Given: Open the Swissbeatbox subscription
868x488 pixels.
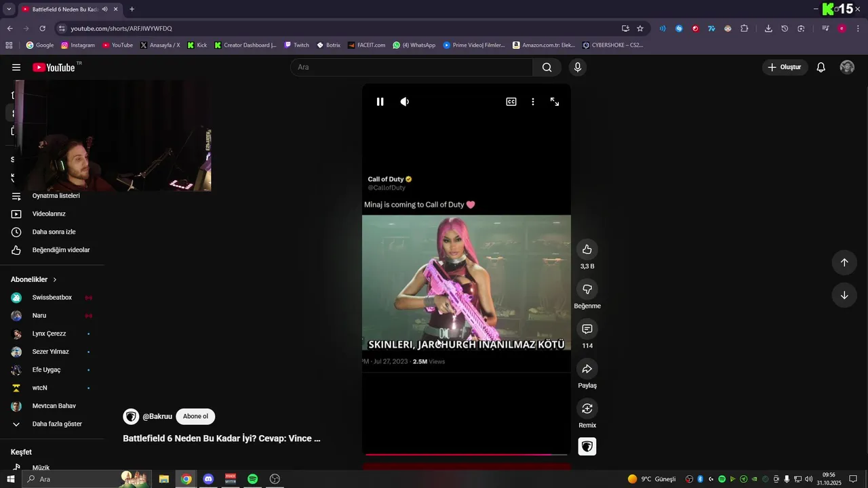Looking at the screenshot, I should [52, 298].
